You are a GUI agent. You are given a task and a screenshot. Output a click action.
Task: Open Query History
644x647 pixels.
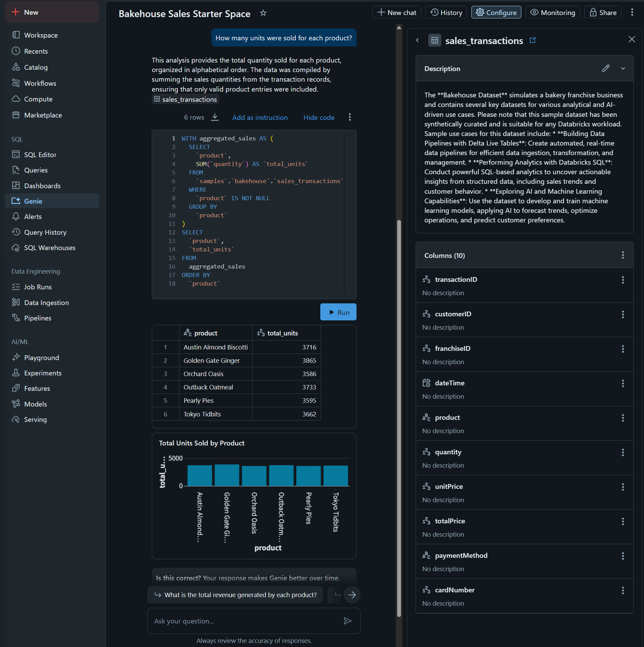[x=52, y=232]
